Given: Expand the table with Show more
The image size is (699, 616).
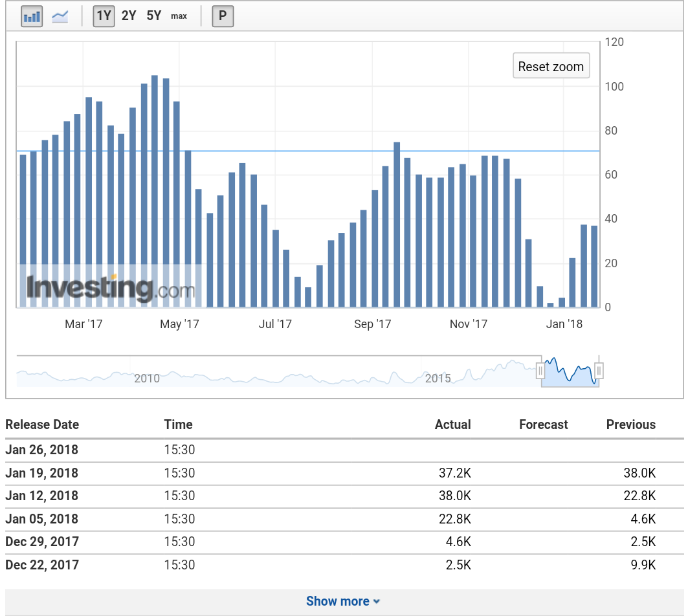Looking at the screenshot, I should (x=343, y=601).
